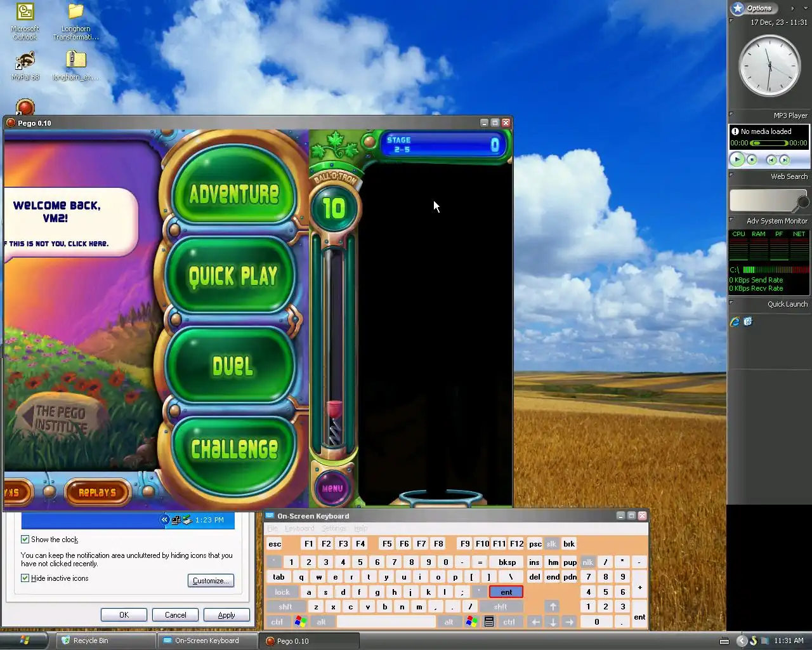
Task: Click Stop in the MP3 Player
Action: pyautogui.click(x=752, y=160)
